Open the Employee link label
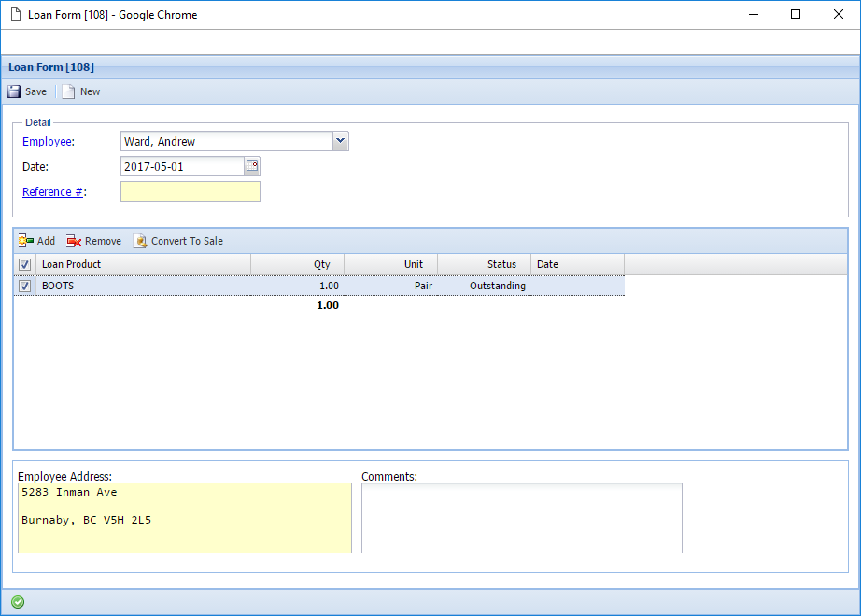The height and width of the screenshot is (616, 861). click(x=47, y=141)
